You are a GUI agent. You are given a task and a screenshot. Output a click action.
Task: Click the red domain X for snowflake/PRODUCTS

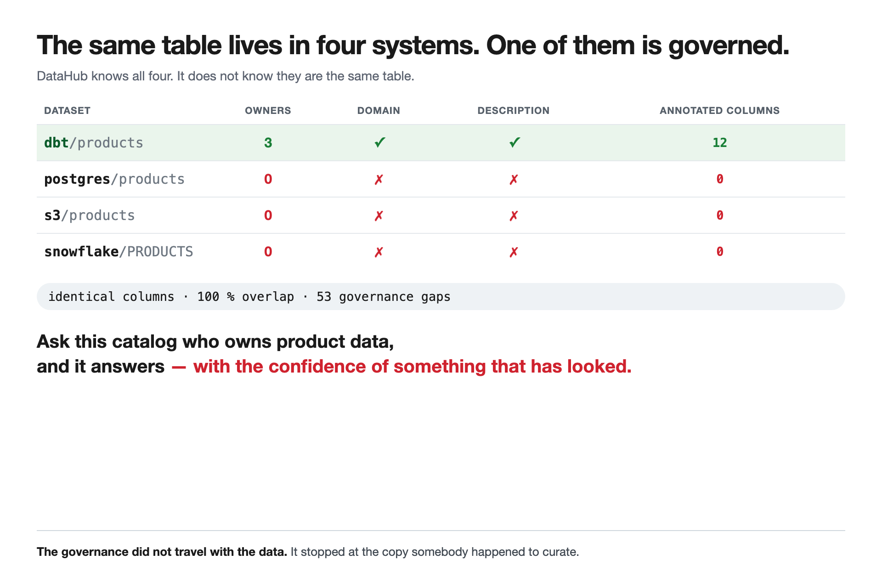click(x=379, y=252)
